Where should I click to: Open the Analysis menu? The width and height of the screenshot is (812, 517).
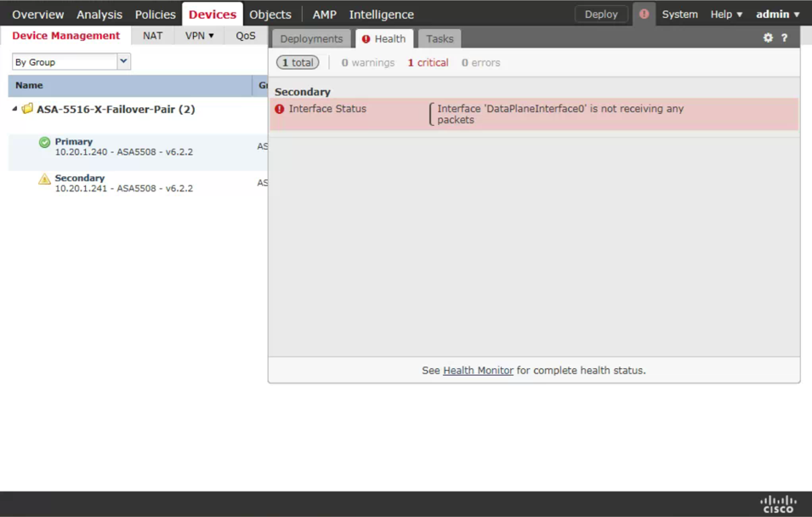tap(99, 14)
